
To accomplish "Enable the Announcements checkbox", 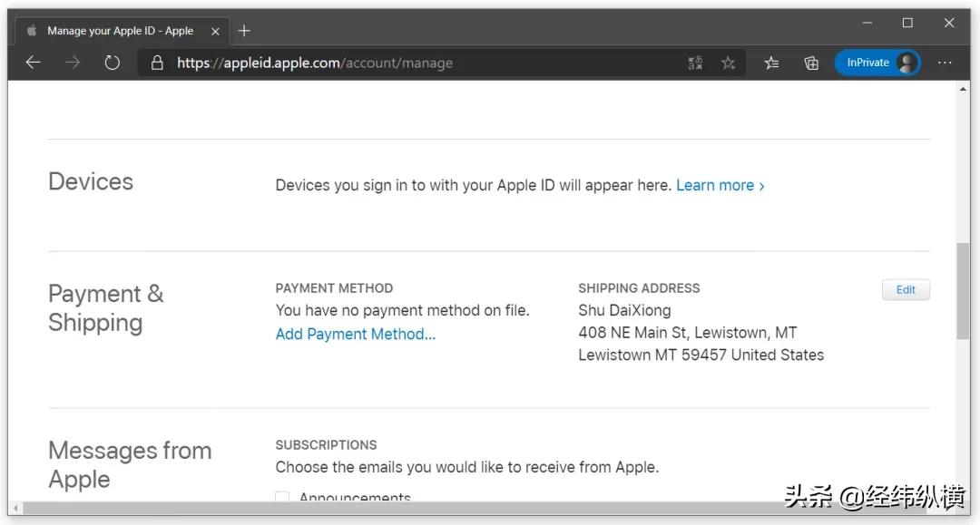I will click(281, 497).
